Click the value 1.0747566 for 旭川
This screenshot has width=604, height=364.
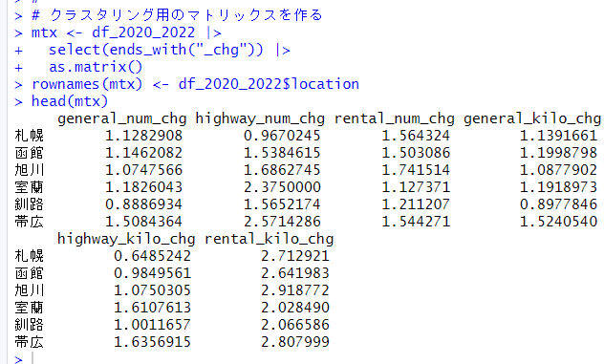tap(143, 170)
